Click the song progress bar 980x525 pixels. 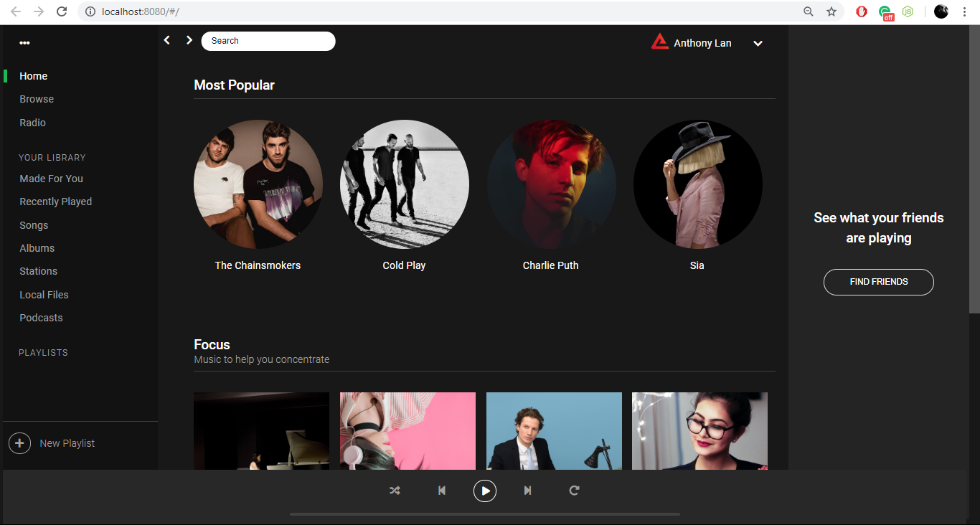point(485,514)
